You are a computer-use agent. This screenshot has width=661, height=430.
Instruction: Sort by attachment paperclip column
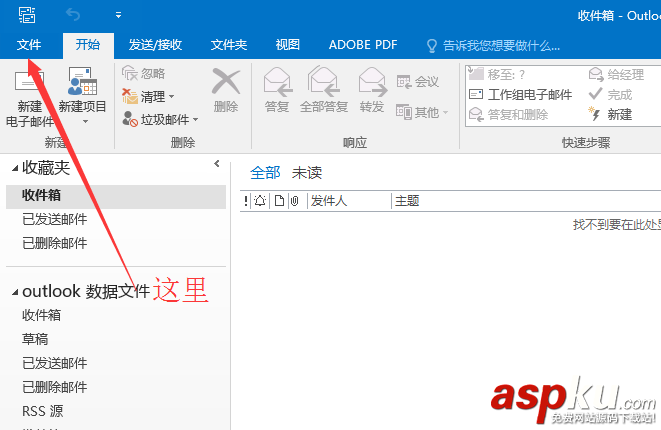(295, 201)
